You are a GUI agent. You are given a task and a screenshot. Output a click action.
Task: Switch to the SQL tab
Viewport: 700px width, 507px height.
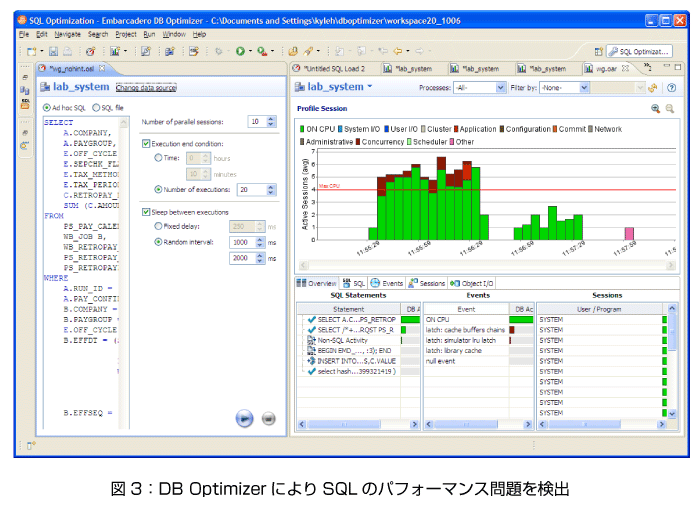(x=353, y=283)
